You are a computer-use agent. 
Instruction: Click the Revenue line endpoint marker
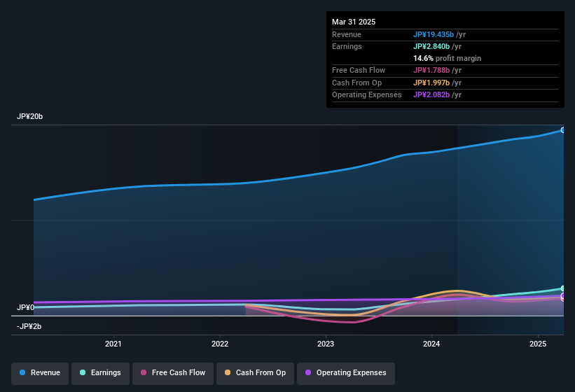563,130
